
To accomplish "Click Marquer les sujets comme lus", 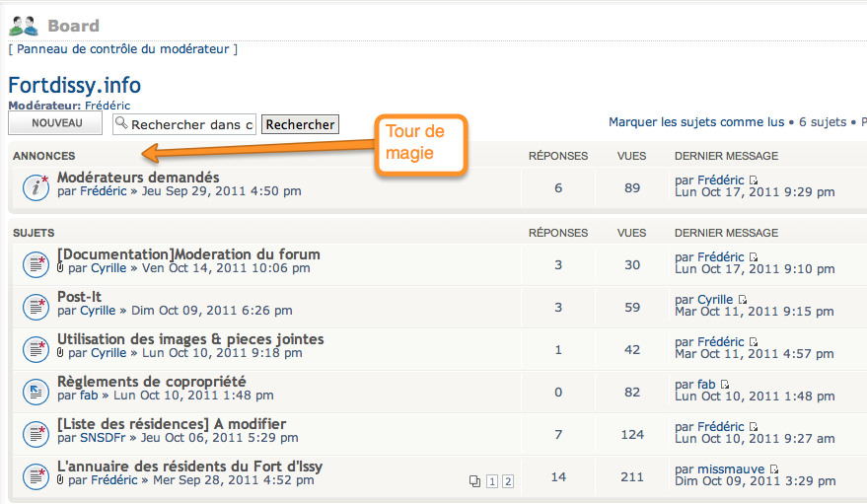I will click(696, 122).
